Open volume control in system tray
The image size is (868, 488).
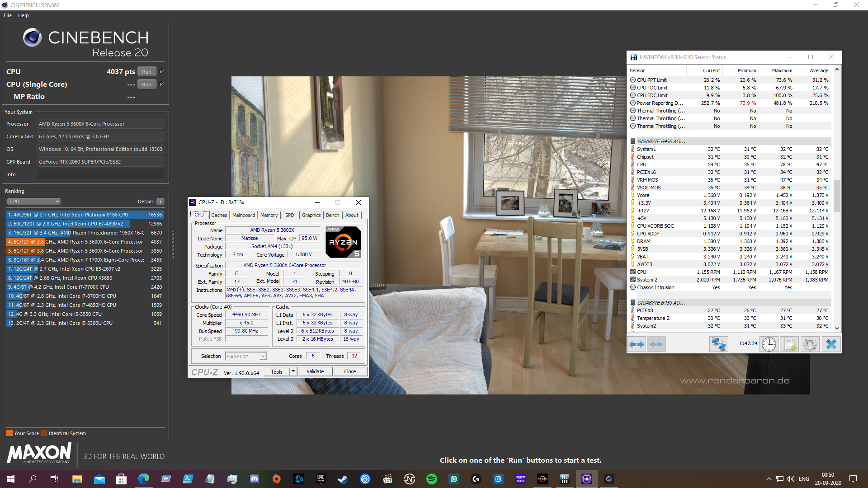[x=791, y=479]
